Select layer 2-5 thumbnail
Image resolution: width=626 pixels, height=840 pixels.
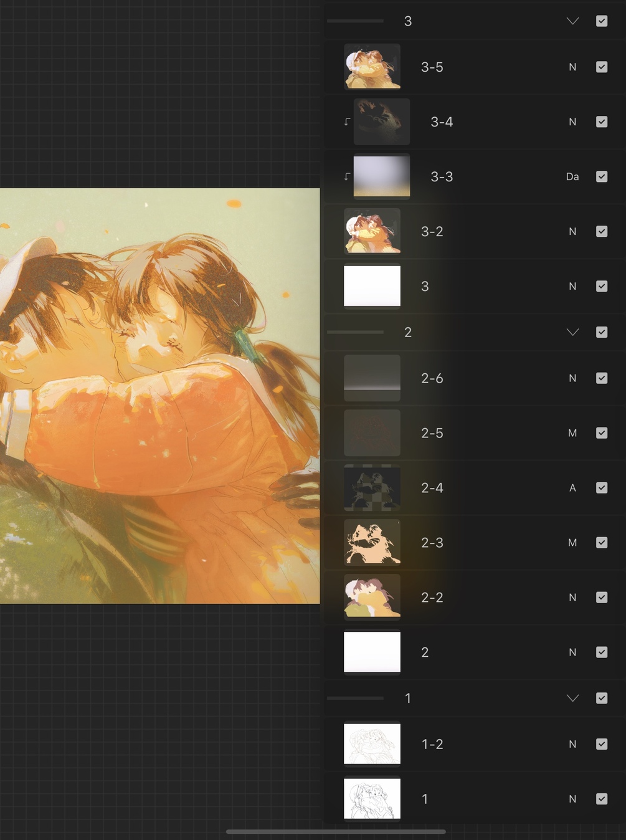click(372, 433)
